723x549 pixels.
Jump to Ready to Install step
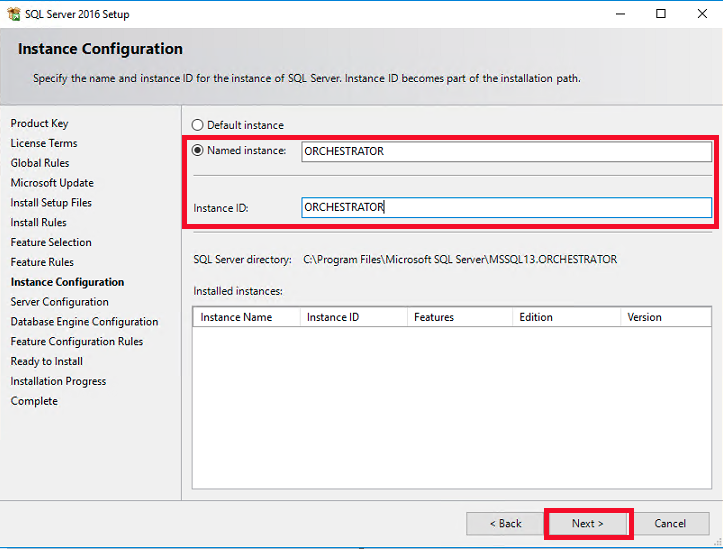click(47, 361)
